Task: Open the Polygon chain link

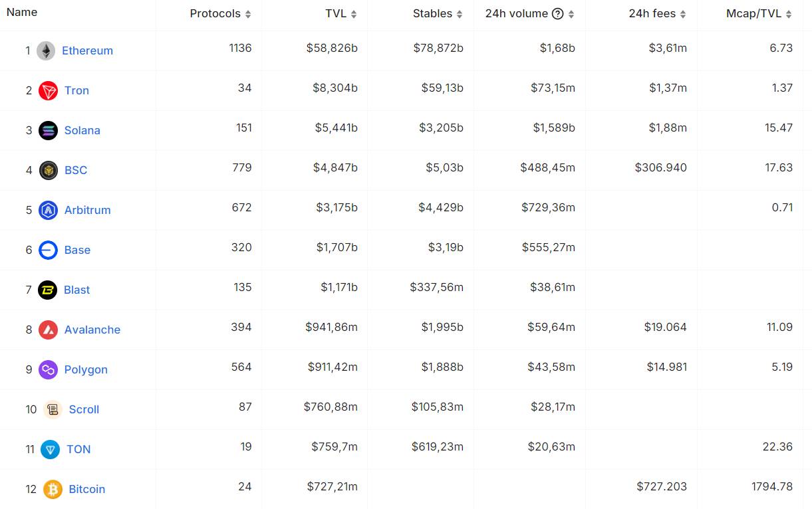Action: pyautogui.click(x=86, y=369)
